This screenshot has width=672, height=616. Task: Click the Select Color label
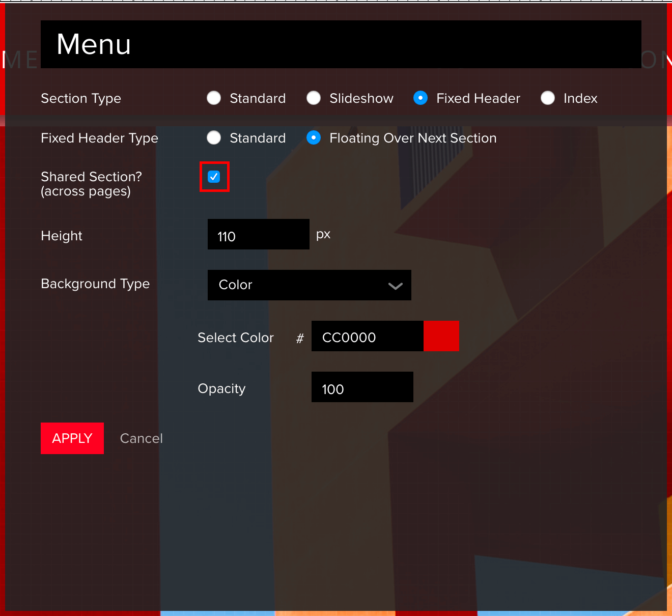tap(235, 338)
